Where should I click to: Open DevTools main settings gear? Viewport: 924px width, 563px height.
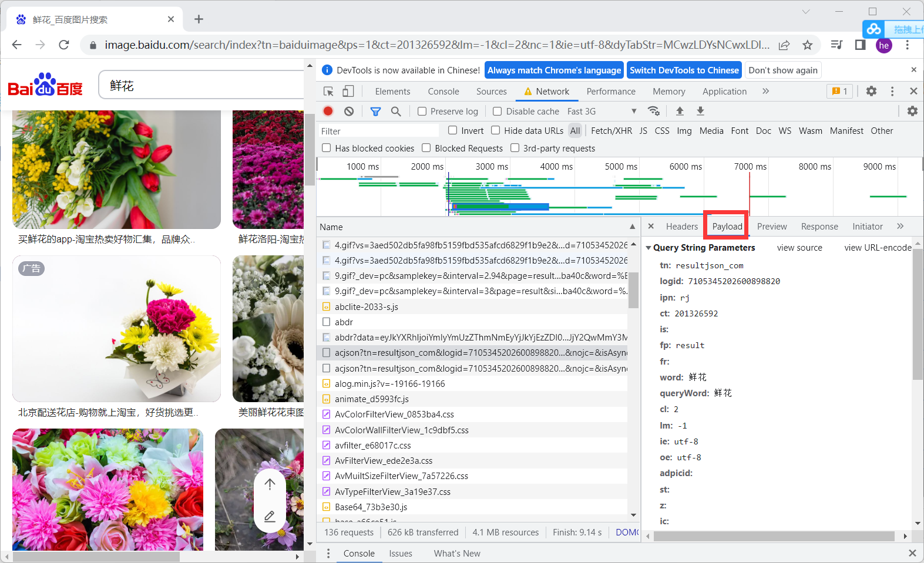point(871,91)
